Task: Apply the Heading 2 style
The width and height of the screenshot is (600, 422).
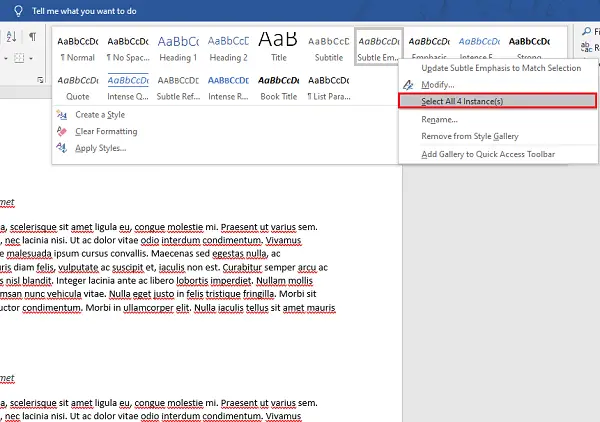Action: tap(228, 48)
